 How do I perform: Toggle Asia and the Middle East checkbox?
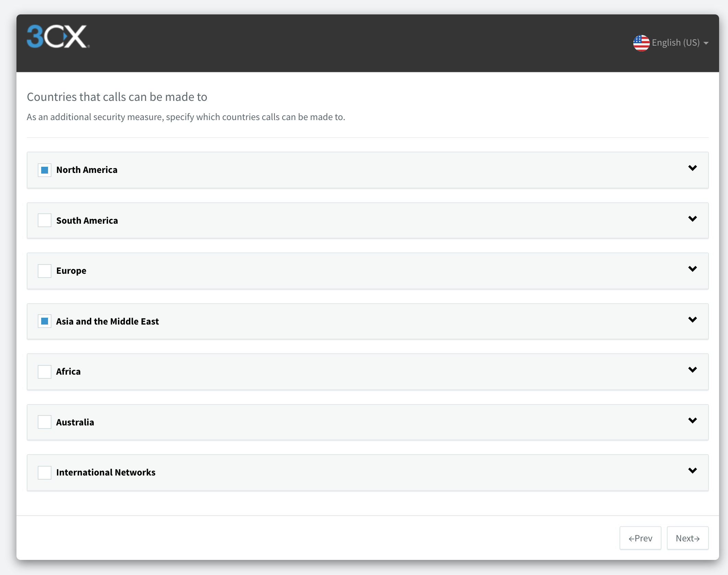45,321
